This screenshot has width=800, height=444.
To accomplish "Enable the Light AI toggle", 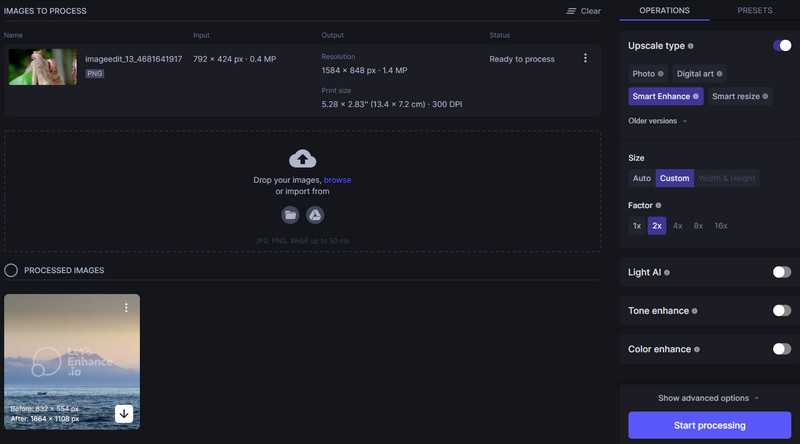I will pos(781,272).
